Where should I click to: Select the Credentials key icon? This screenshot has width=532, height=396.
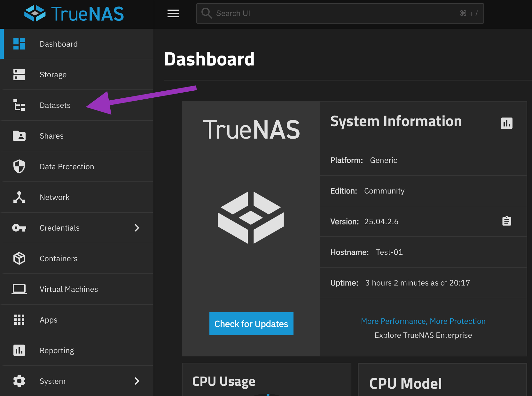(19, 228)
